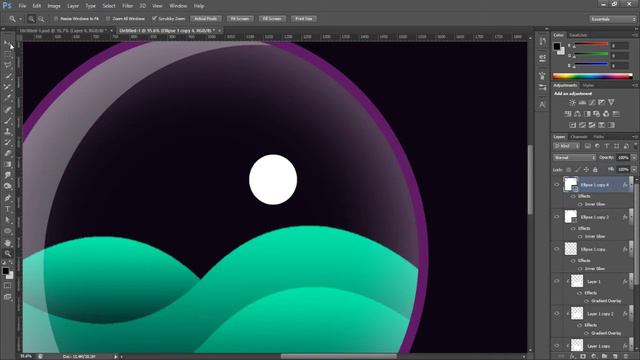The height and width of the screenshot is (360, 640).
Task: Open the Fill slider dropdown arrow
Action: click(634, 169)
